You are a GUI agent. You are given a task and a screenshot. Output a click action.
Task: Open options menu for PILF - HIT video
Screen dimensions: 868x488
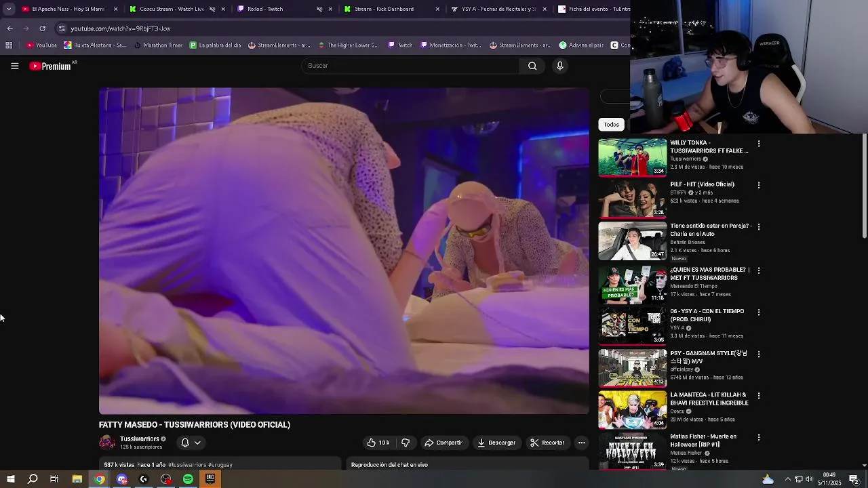(759, 185)
